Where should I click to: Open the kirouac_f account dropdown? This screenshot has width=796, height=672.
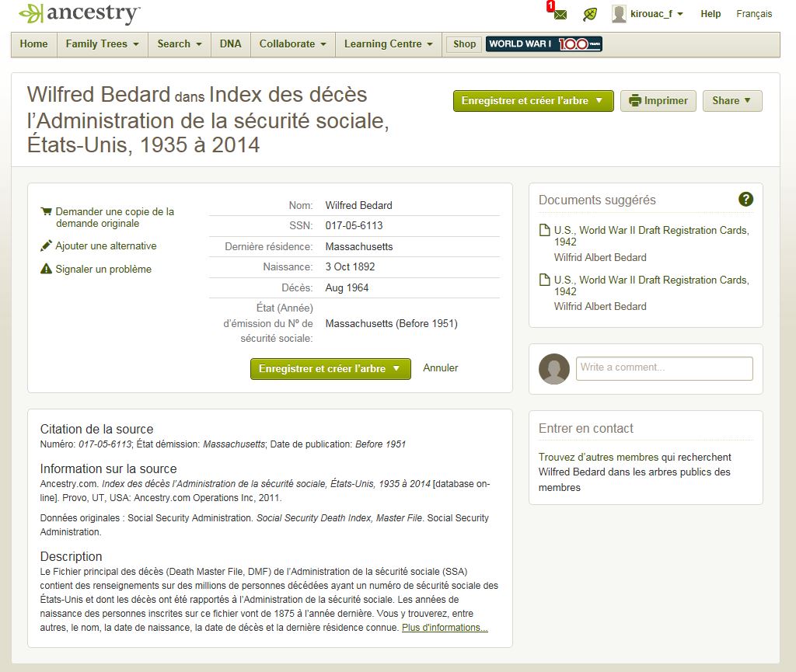click(x=656, y=14)
